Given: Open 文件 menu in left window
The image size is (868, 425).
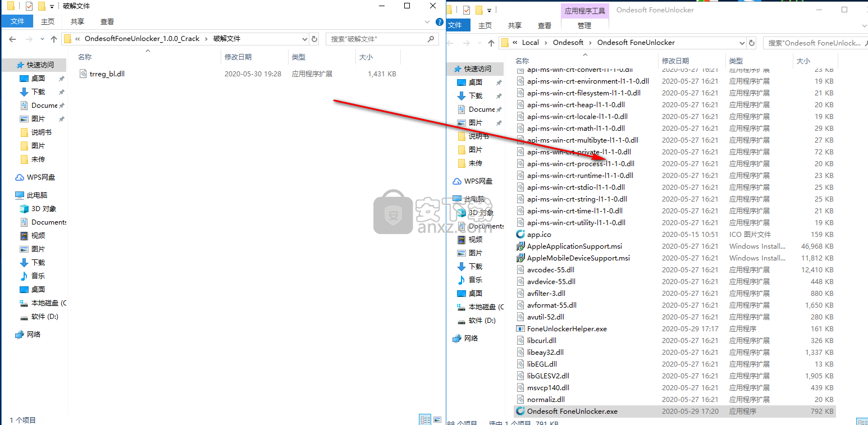Looking at the screenshot, I should [17, 21].
